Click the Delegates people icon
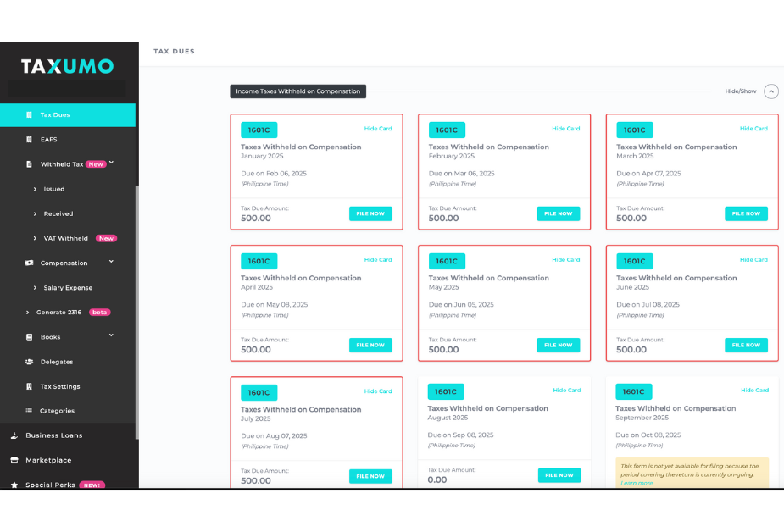The image size is (784, 532). point(29,362)
